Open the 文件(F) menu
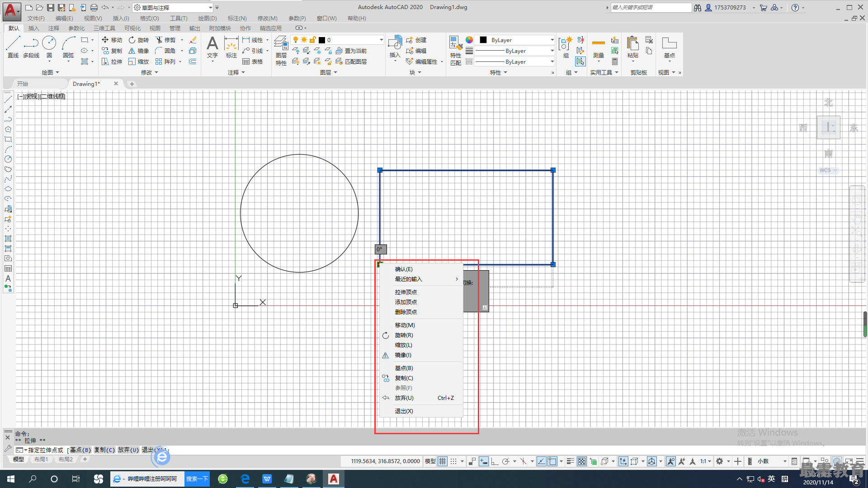The image size is (868, 488). tap(36, 18)
